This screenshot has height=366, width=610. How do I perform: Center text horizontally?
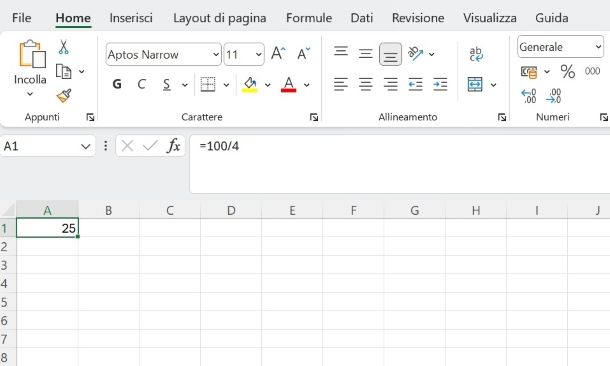pyautogui.click(x=366, y=84)
